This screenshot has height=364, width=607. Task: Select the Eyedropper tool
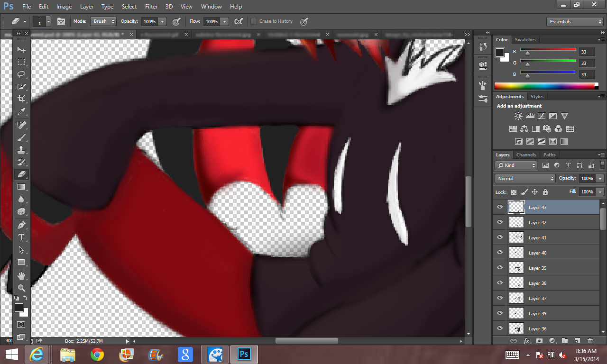[x=21, y=111]
